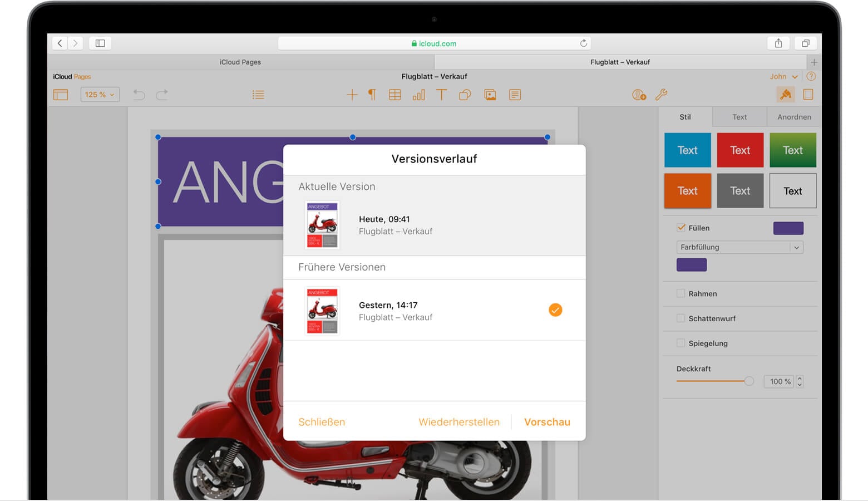
Task: Add a new Safari tab
Action: [814, 62]
